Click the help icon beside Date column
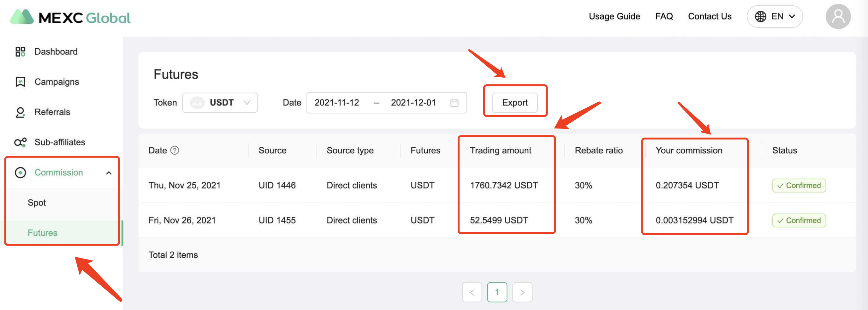Image resolution: width=868 pixels, height=310 pixels. point(175,150)
